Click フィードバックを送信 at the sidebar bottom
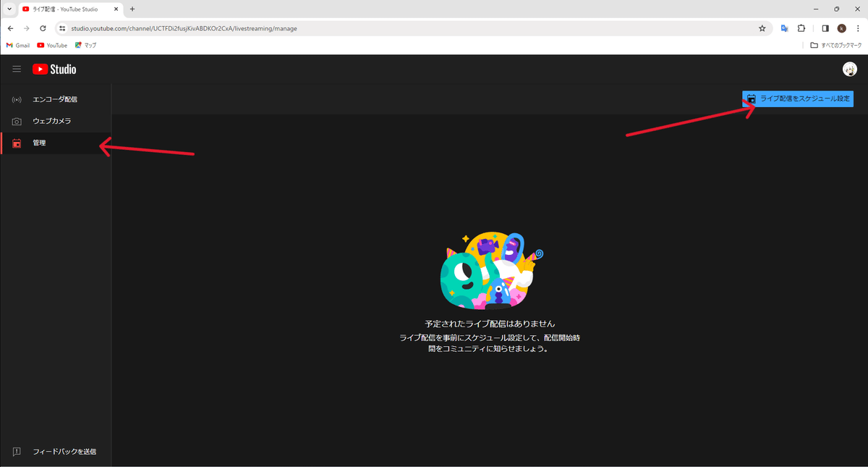Screen dimensions: 868x467 click(56, 451)
